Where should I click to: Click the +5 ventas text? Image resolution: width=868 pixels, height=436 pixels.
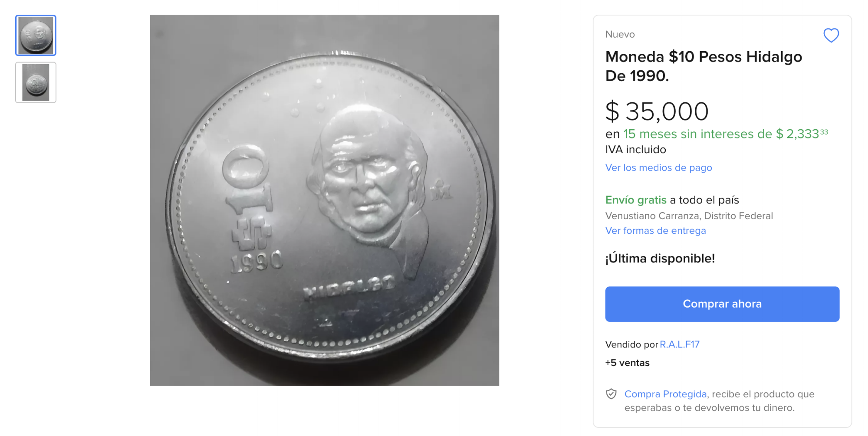(x=627, y=363)
